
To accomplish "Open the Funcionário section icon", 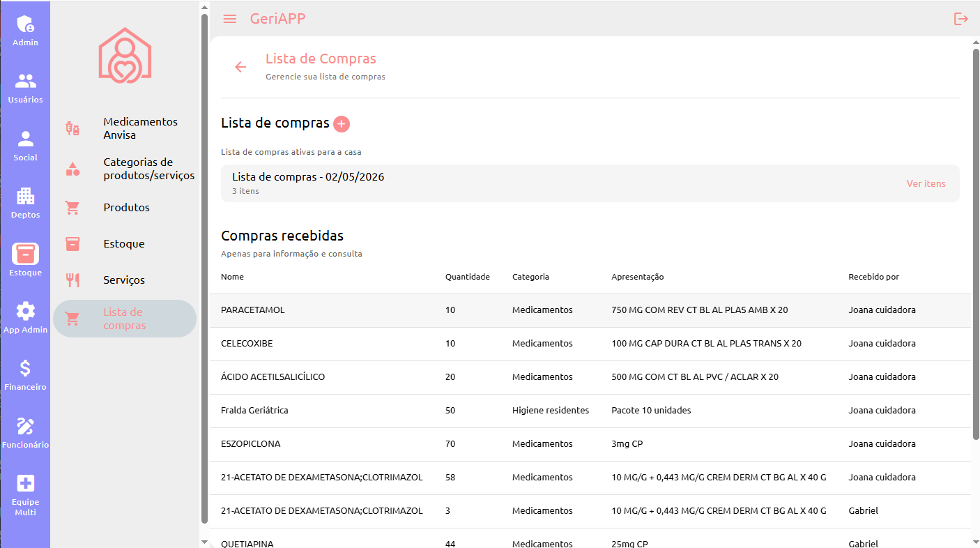I will [x=25, y=426].
